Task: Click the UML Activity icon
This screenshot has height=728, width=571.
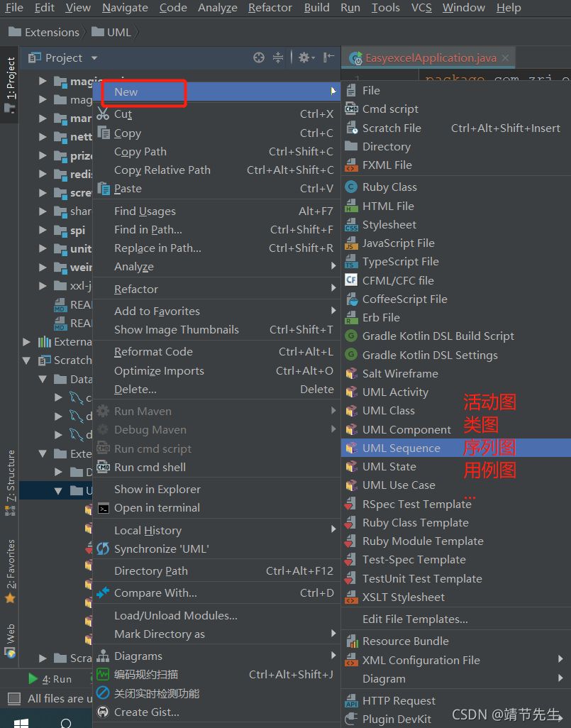Action: (x=351, y=392)
